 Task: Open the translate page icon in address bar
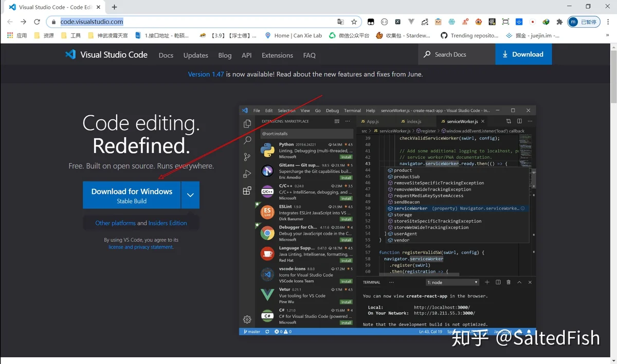(340, 22)
